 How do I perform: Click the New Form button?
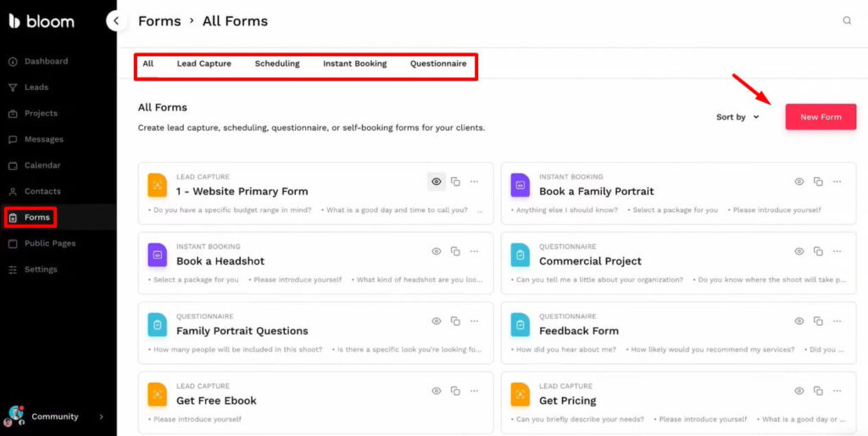pyautogui.click(x=820, y=117)
